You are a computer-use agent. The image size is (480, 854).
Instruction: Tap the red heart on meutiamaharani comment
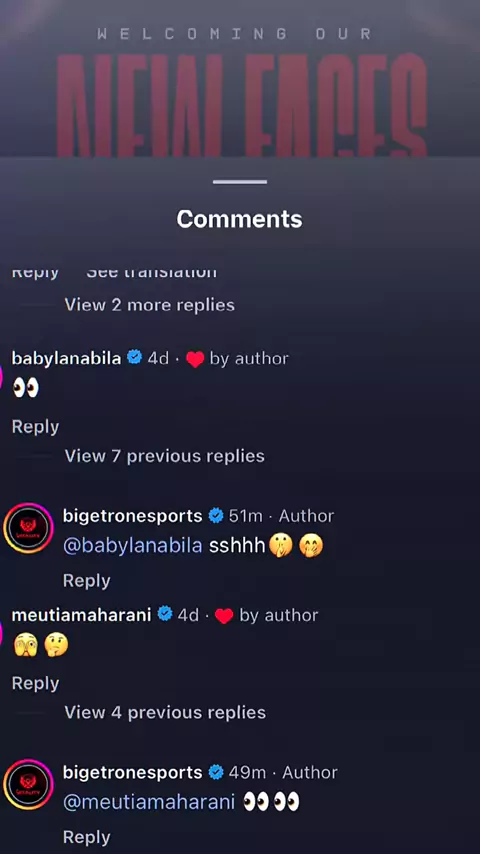[224, 615]
